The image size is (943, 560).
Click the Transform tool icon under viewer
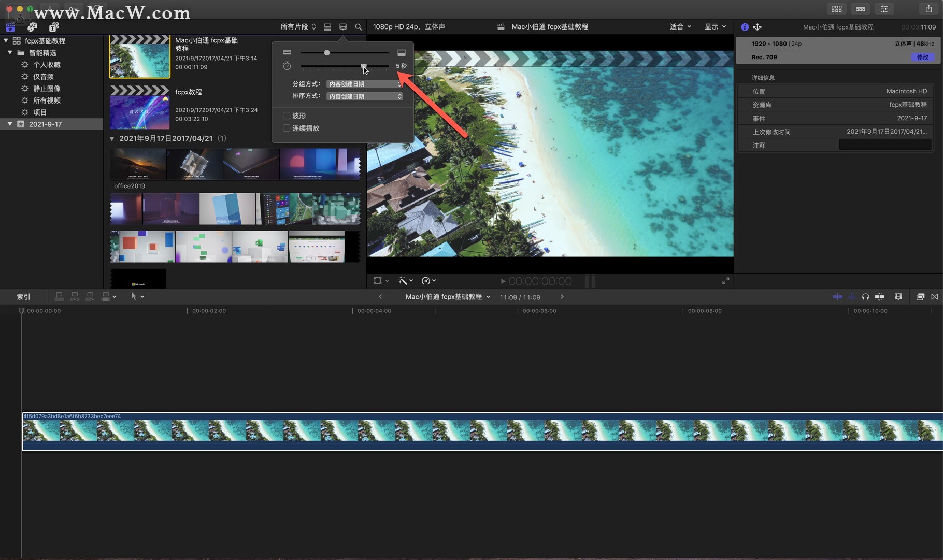click(378, 281)
